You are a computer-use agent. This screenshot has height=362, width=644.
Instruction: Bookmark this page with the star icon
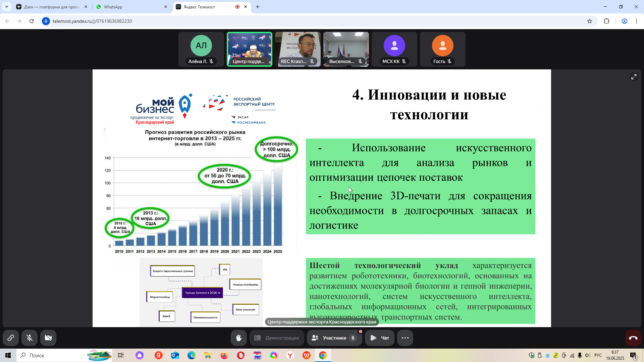coord(590,21)
